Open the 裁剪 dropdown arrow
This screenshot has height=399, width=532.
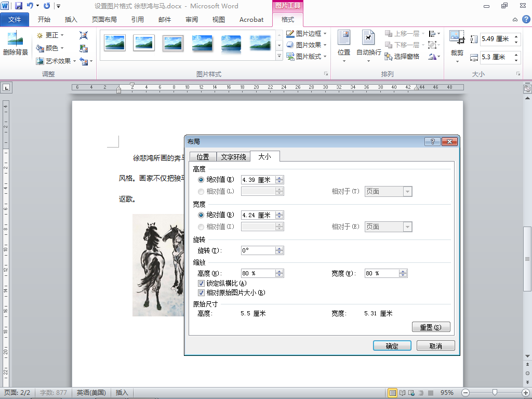(457, 61)
